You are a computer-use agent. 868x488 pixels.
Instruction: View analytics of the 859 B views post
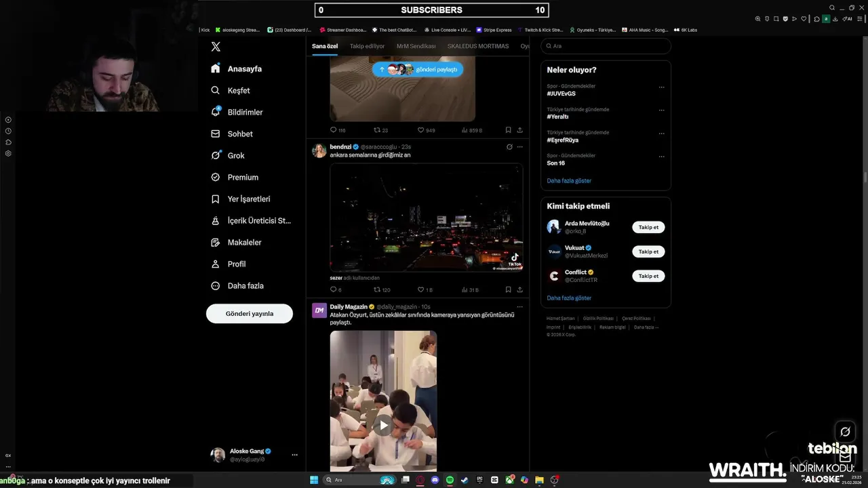471,130
